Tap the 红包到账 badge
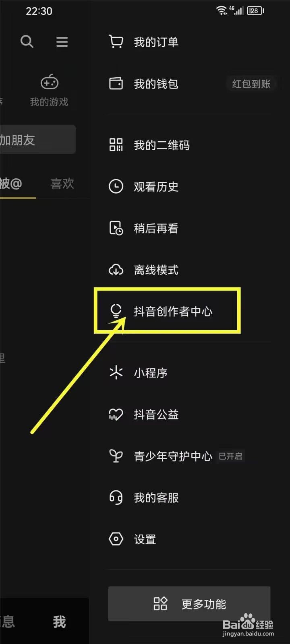The width and height of the screenshot is (290, 644). click(x=251, y=84)
